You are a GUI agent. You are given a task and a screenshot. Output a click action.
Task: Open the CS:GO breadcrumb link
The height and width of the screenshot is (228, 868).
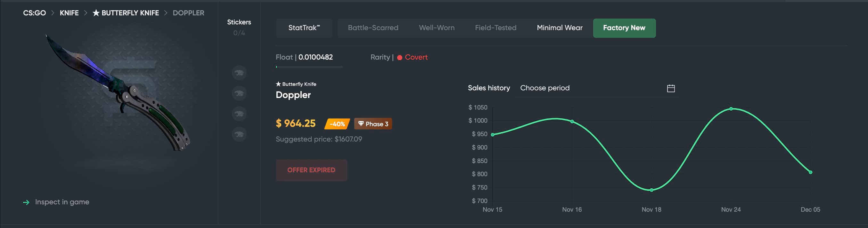[x=34, y=13]
